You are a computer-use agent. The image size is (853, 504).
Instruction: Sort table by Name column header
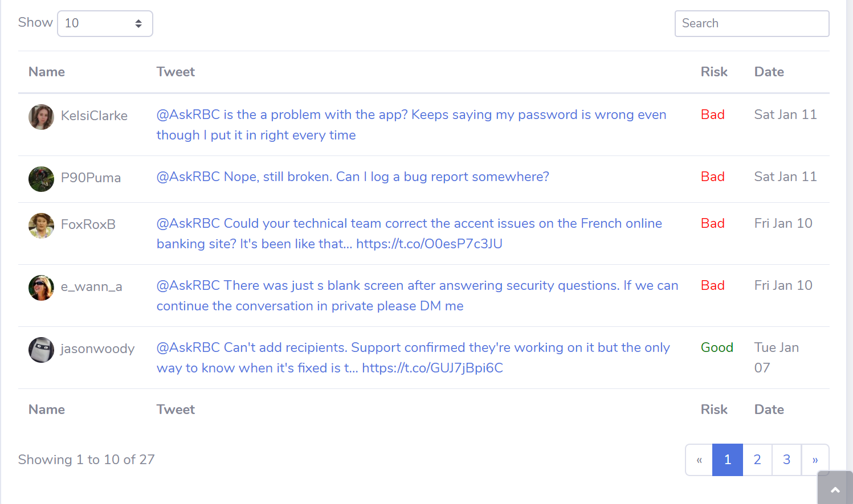(x=47, y=72)
